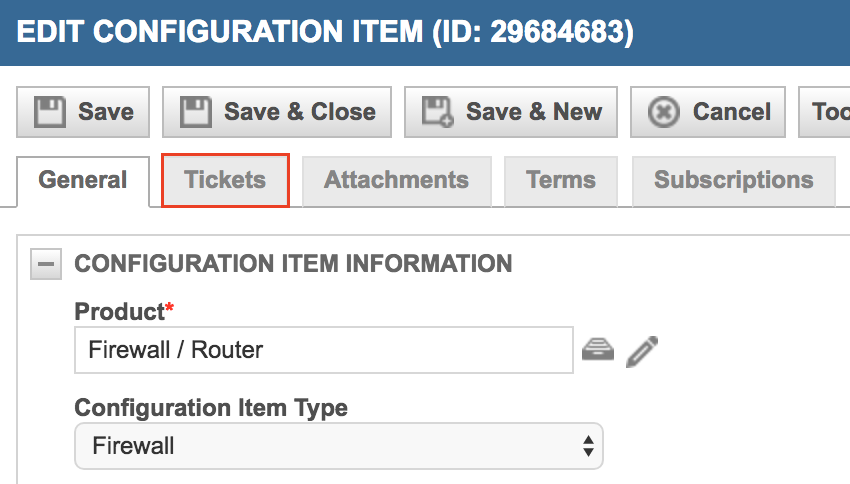The height and width of the screenshot is (484, 850).
Task: Click the Save & Close disk icon
Action: 196,112
